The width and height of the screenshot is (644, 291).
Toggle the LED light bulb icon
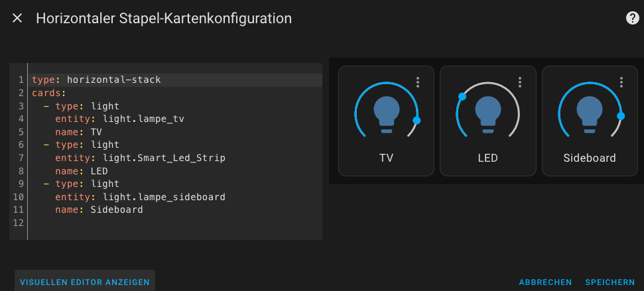click(x=488, y=114)
